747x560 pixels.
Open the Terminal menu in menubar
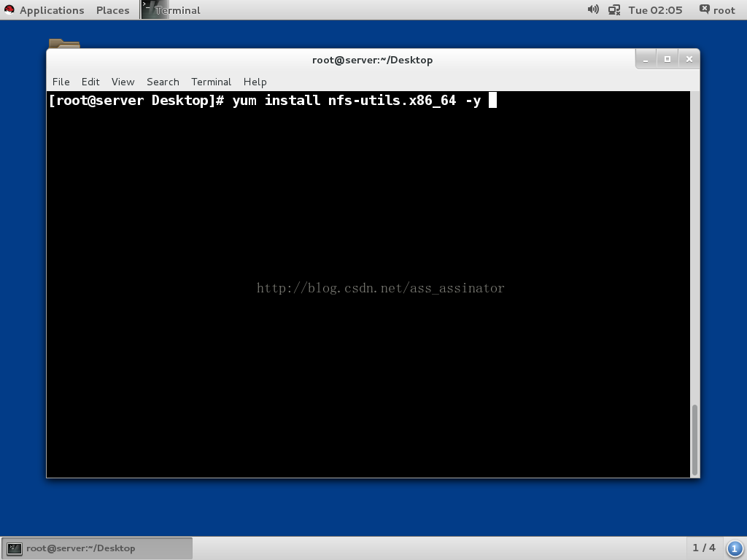pos(211,82)
